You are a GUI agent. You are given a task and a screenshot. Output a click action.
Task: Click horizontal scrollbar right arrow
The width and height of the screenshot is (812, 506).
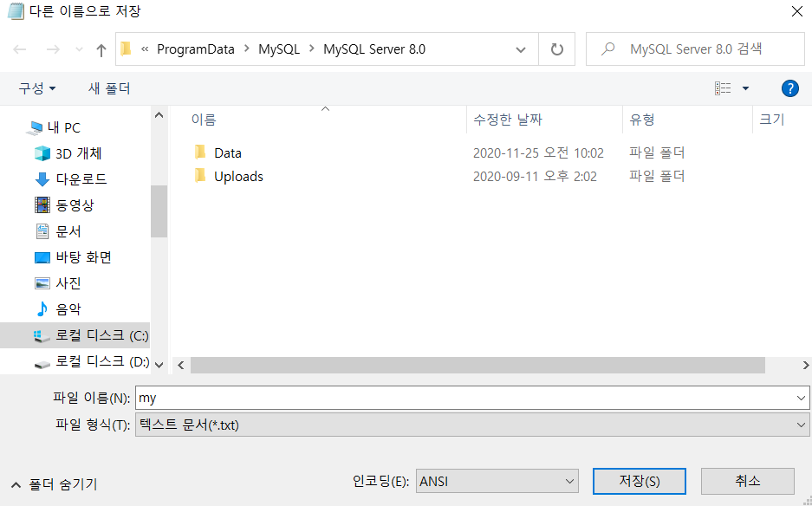(805, 365)
